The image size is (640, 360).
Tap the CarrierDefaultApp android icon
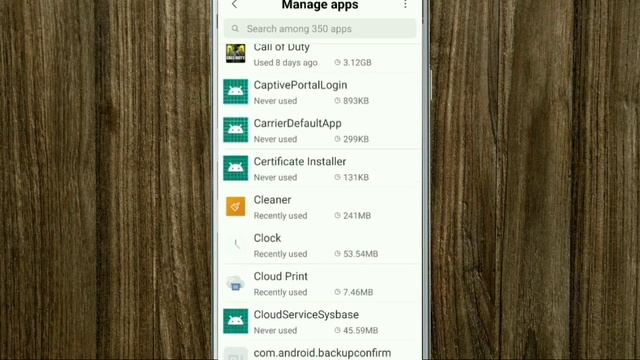click(236, 130)
